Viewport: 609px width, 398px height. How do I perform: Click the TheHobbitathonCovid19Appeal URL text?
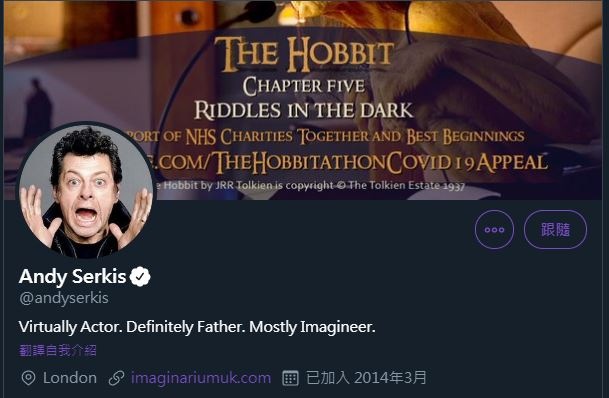(350, 162)
